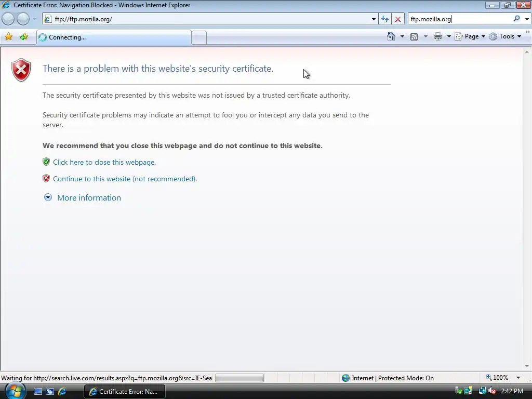Viewport: 532px width, 399px height.
Task: Open the Favorites Center star icon
Action: 9,37
